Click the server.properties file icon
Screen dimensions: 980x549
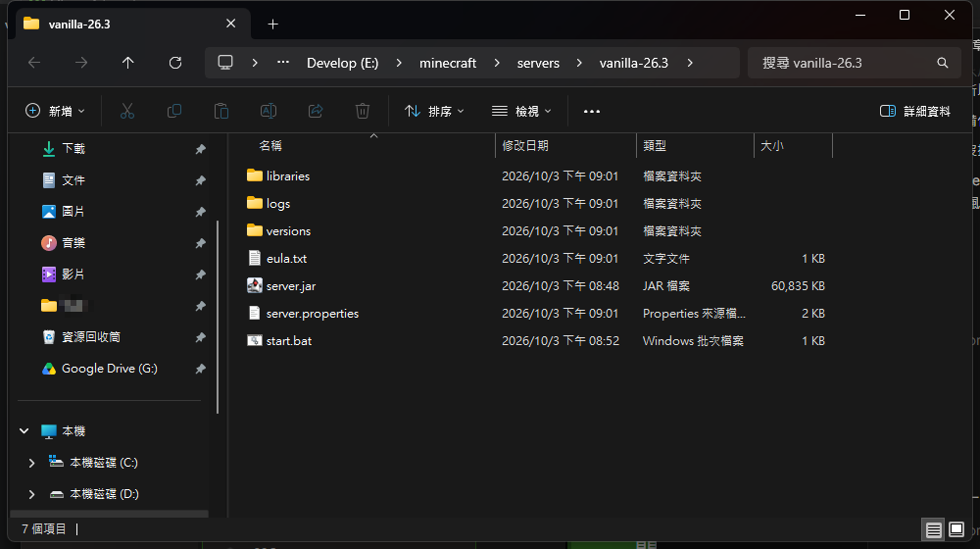pos(255,314)
